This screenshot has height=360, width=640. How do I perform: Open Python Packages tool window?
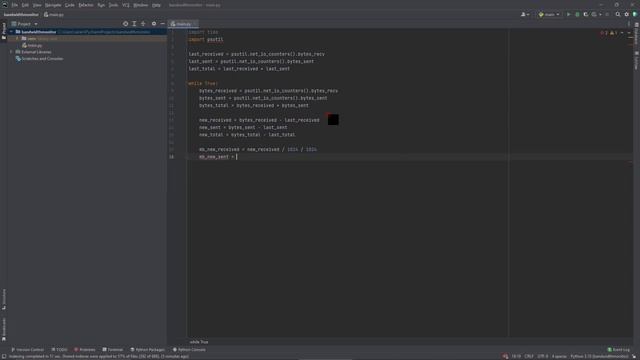coord(147,350)
